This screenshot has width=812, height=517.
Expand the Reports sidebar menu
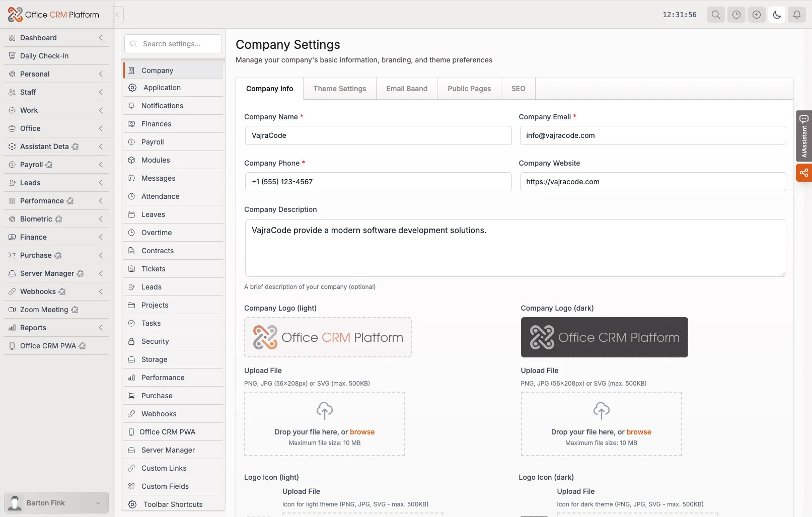click(x=56, y=328)
